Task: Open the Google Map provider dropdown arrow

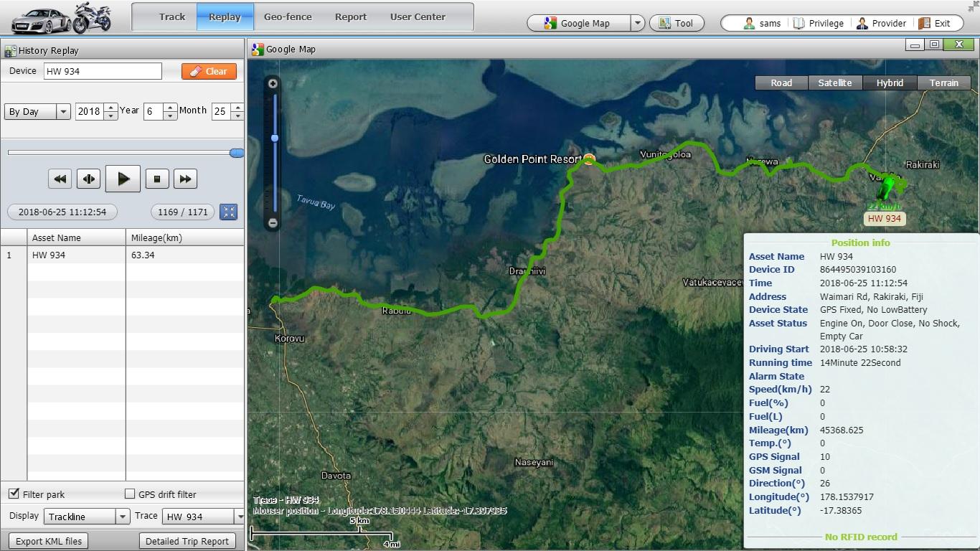Action: pos(637,23)
